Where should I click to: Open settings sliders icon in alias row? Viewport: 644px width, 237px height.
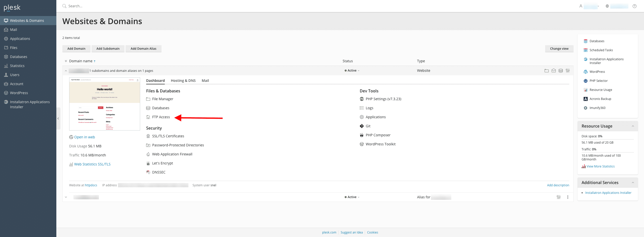[558, 197]
